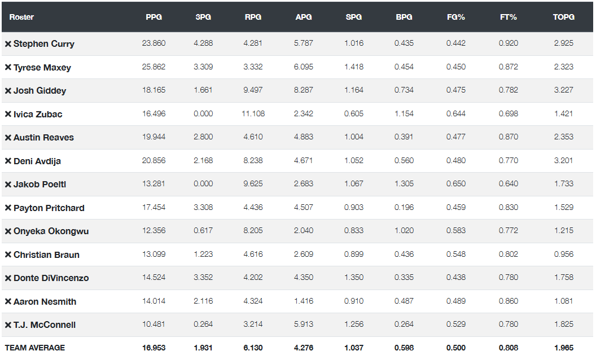
Task: Open the T.J. McConnell player name
Action: (x=45, y=325)
